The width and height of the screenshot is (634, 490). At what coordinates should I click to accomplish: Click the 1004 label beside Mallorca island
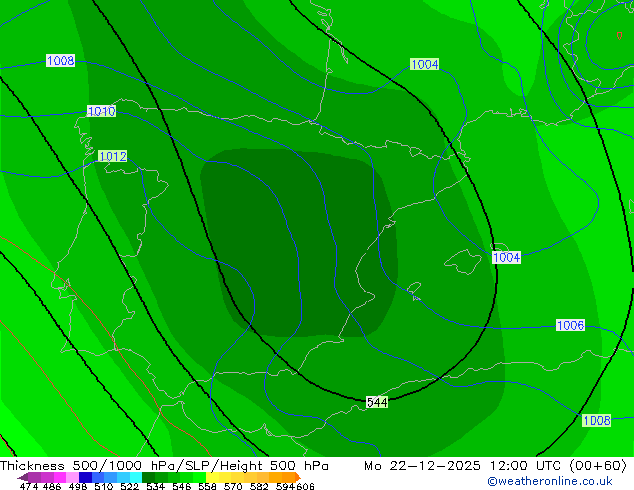pos(506,258)
